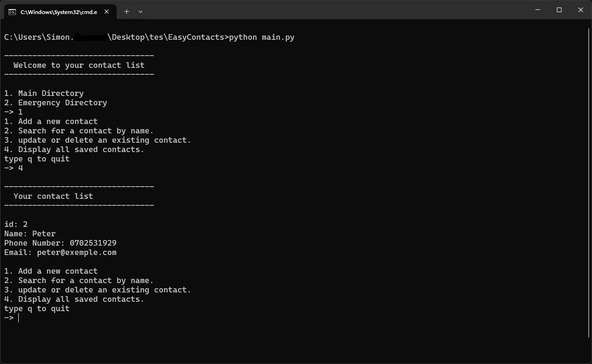The width and height of the screenshot is (592, 364).
Task: Click the blinking prompt cursor
Action: [x=18, y=318]
